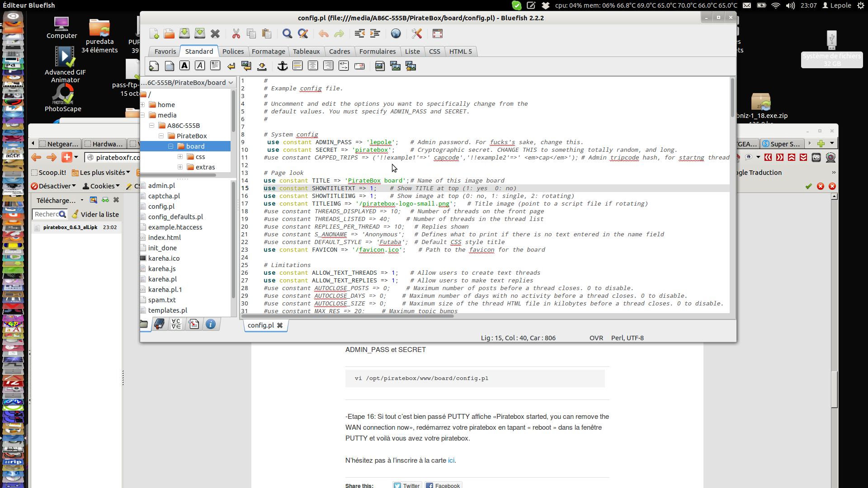868x488 pixels.
Task: Switch to the Tableaux tab
Action: point(306,52)
